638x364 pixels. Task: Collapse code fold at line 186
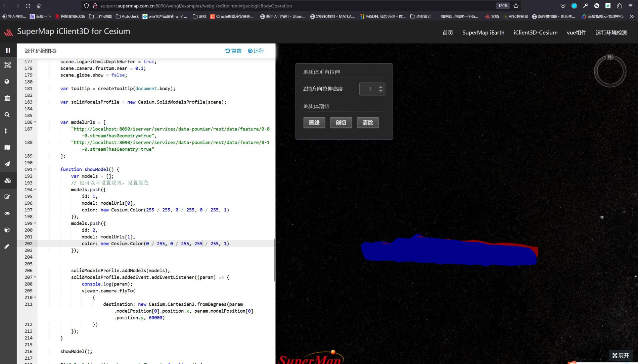tap(35, 122)
